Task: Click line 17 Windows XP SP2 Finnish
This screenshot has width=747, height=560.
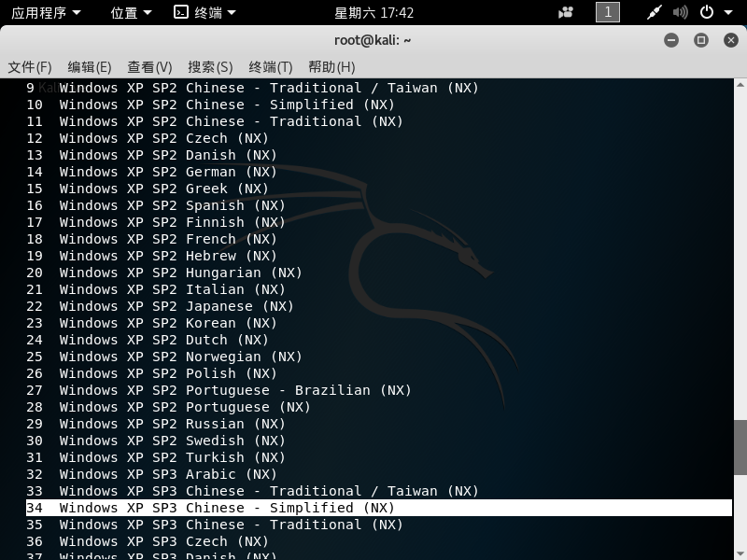Action: click(156, 222)
